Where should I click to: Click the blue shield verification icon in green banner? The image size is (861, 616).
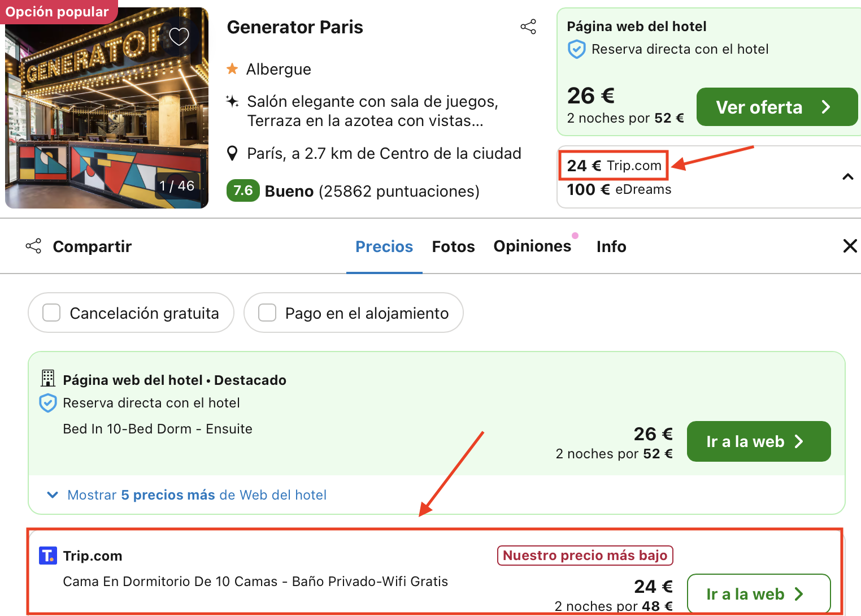[x=577, y=49]
